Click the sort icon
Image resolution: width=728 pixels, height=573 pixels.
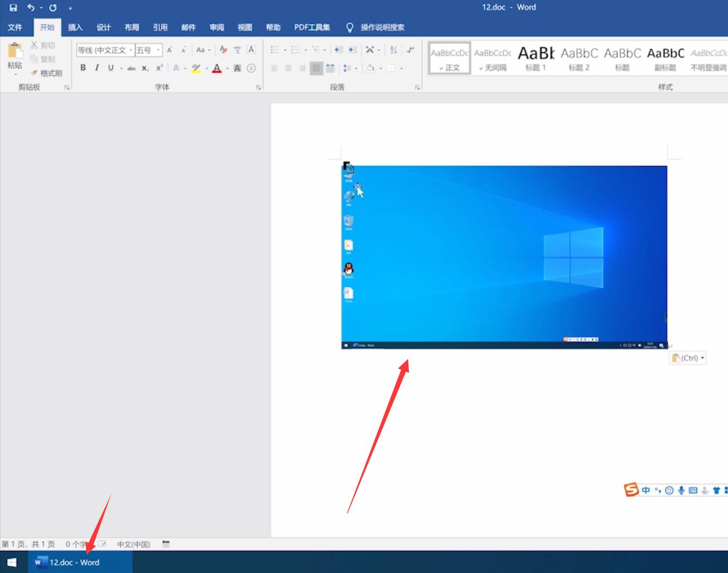[x=393, y=50]
